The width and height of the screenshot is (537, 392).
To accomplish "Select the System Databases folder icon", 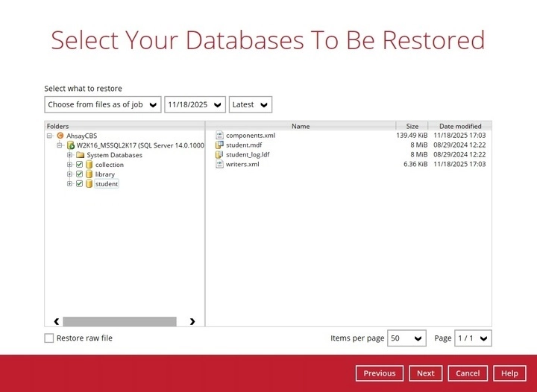I will [81, 155].
